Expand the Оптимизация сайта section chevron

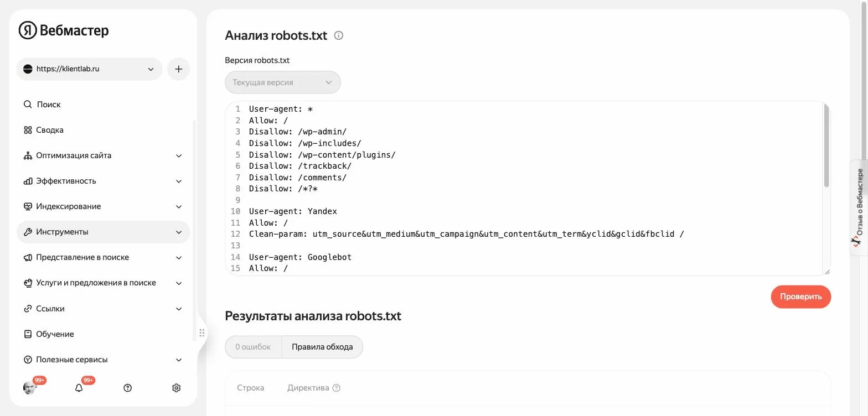point(179,155)
